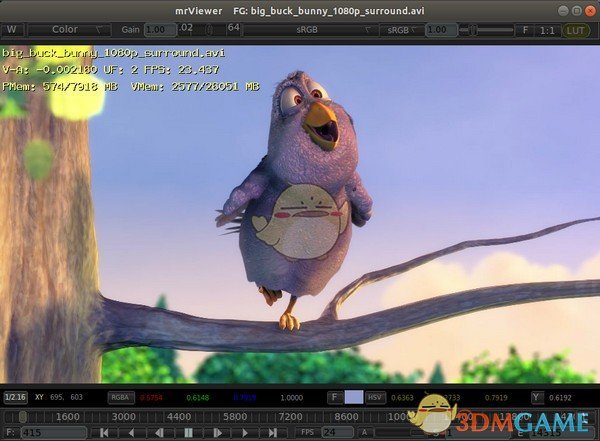Click the green value 0.6148
The height and width of the screenshot is (441, 600).
point(197,398)
